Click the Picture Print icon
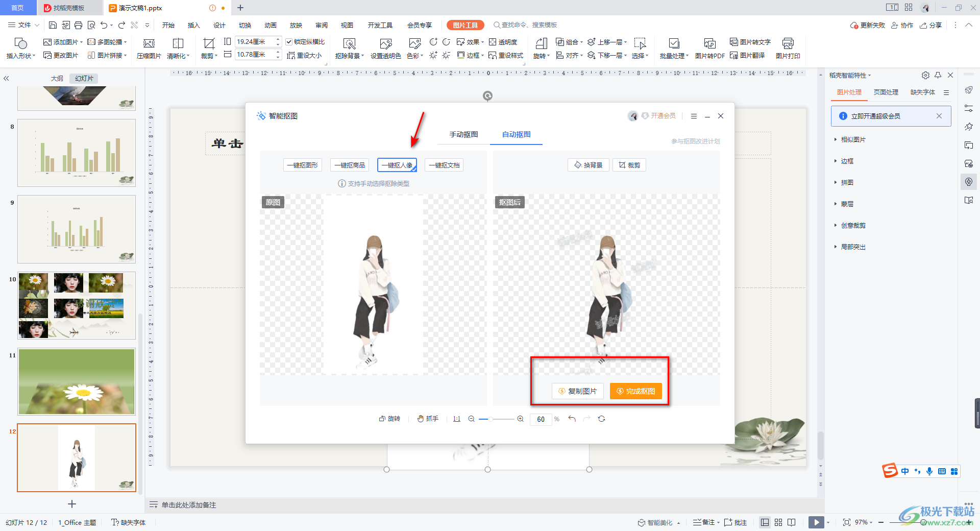 (x=788, y=43)
